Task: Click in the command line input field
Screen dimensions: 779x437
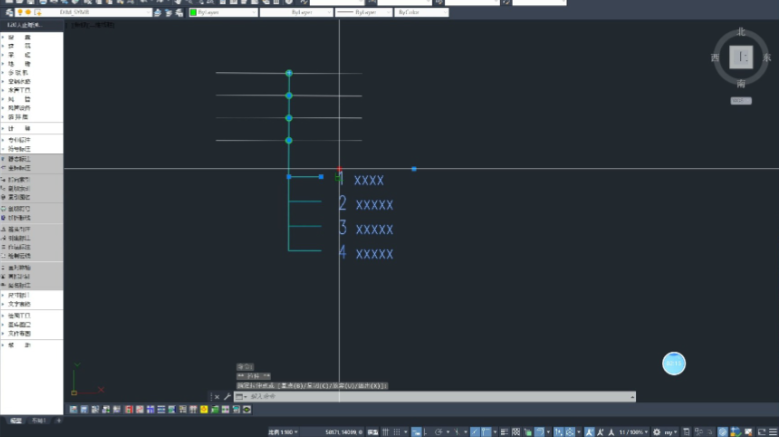Action: pos(430,397)
